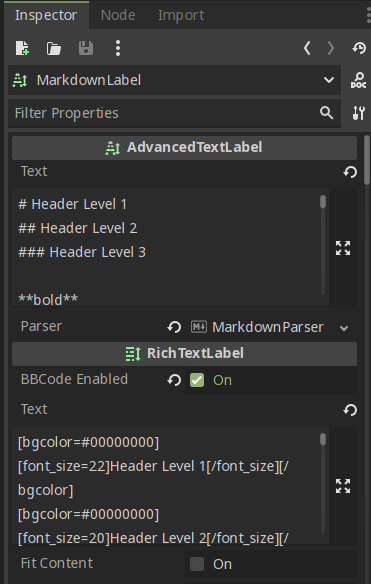The width and height of the screenshot is (371, 584).
Task: Collapse the RichTextLabel section header
Action: tap(184, 353)
